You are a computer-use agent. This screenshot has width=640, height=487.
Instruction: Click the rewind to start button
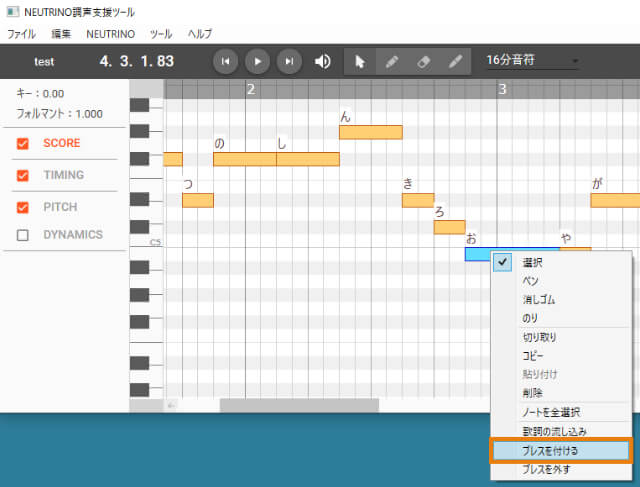225,61
